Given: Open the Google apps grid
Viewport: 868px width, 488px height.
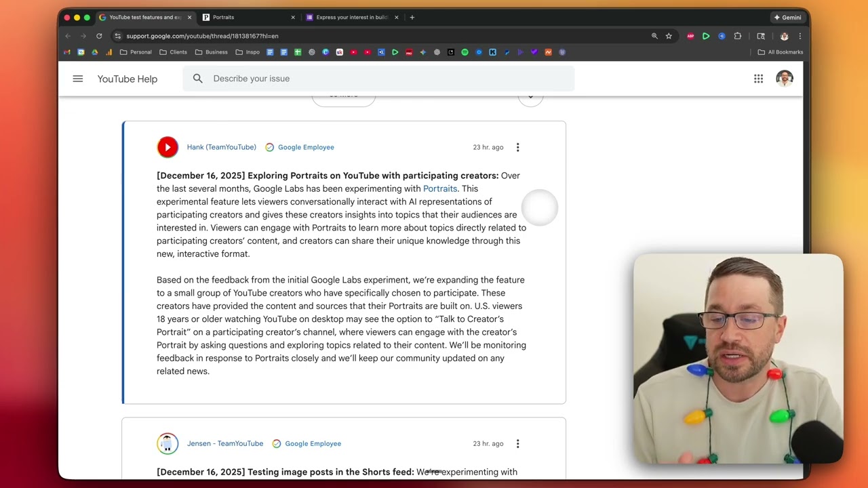Looking at the screenshot, I should pos(758,79).
